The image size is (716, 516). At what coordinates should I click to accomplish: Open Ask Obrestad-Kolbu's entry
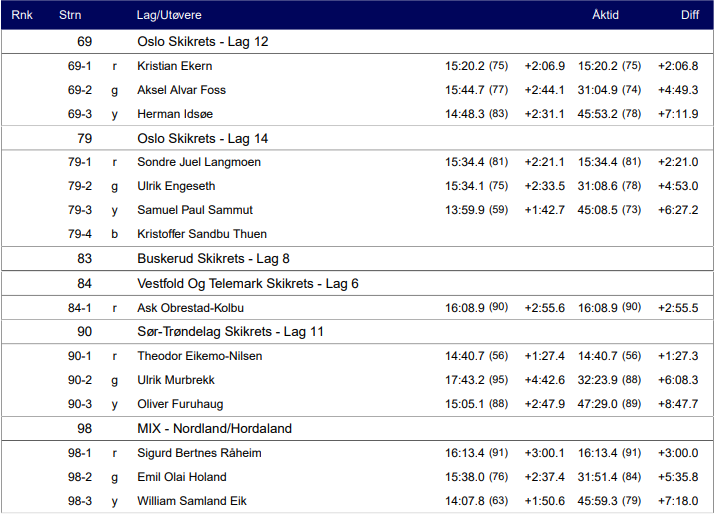(190, 308)
